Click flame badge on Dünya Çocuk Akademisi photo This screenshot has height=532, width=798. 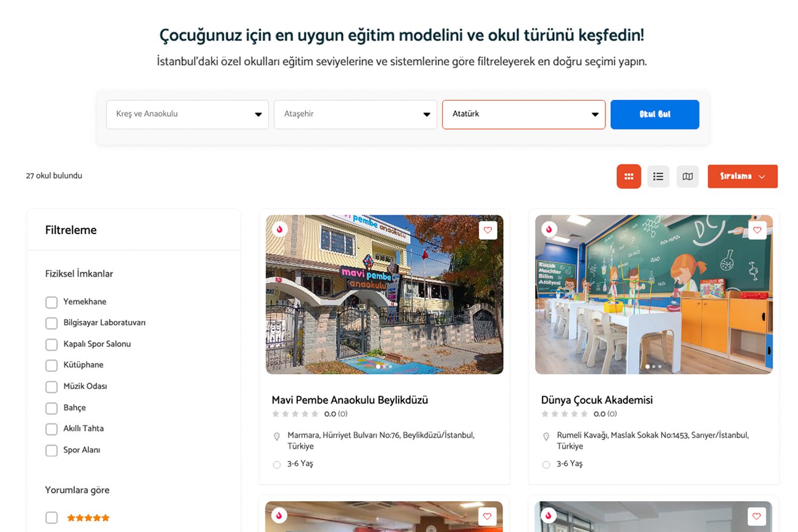pos(549,229)
